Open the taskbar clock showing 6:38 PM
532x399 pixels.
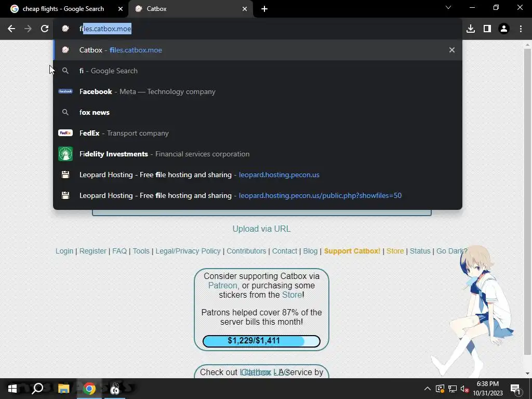(x=487, y=389)
